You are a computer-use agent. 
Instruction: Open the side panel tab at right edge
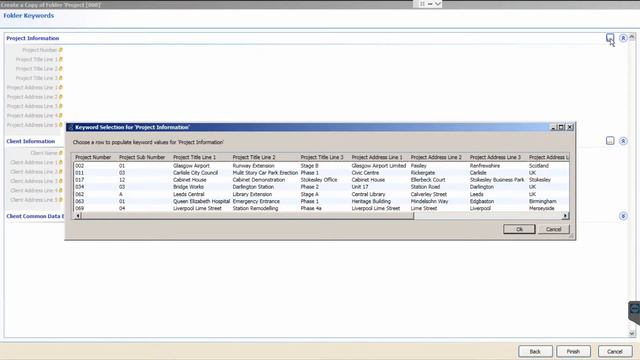(634, 310)
